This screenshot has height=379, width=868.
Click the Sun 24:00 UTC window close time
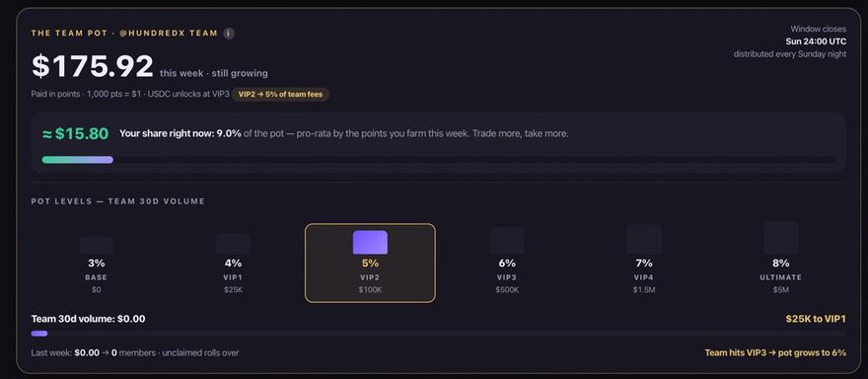tap(816, 41)
